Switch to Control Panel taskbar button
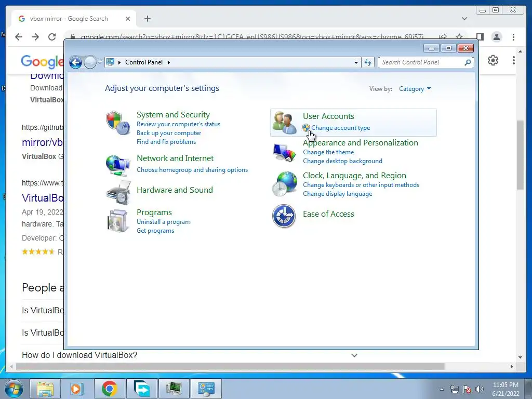Viewport: 532px width, 399px height. pyautogui.click(x=206, y=389)
